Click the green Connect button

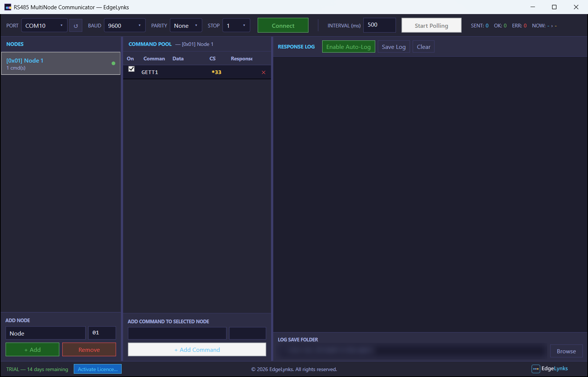[x=283, y=25]
